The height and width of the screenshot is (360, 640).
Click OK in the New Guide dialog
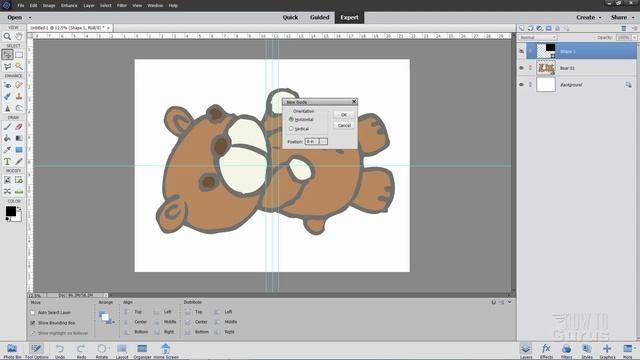(x=344, y=115)
